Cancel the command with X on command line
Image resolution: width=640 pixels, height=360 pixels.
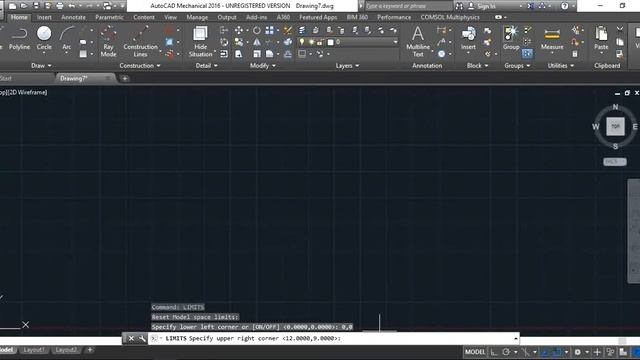(131, 338)
